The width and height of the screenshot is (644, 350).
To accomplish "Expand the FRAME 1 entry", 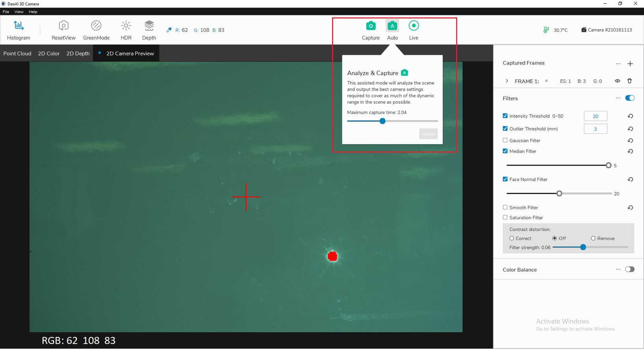I will (x=507, y=81).
